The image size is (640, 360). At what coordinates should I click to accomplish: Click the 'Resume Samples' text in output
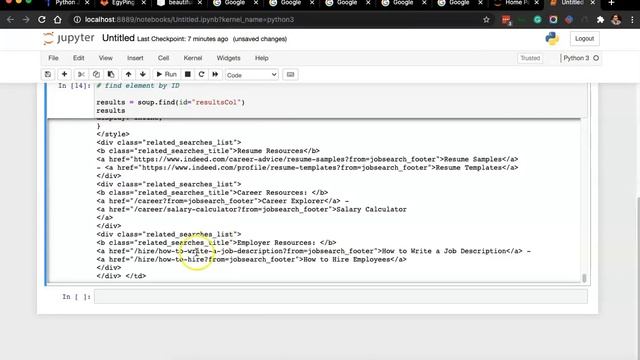coord(473,159)
